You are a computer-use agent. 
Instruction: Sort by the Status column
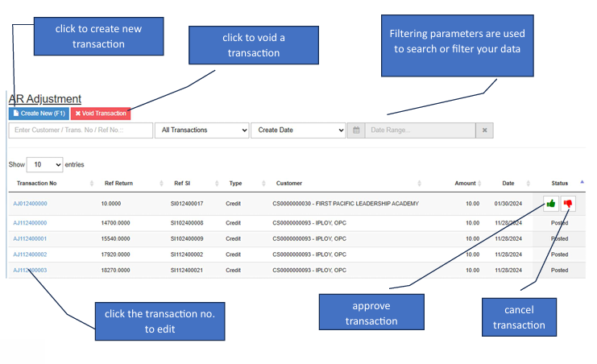[582, 182]
